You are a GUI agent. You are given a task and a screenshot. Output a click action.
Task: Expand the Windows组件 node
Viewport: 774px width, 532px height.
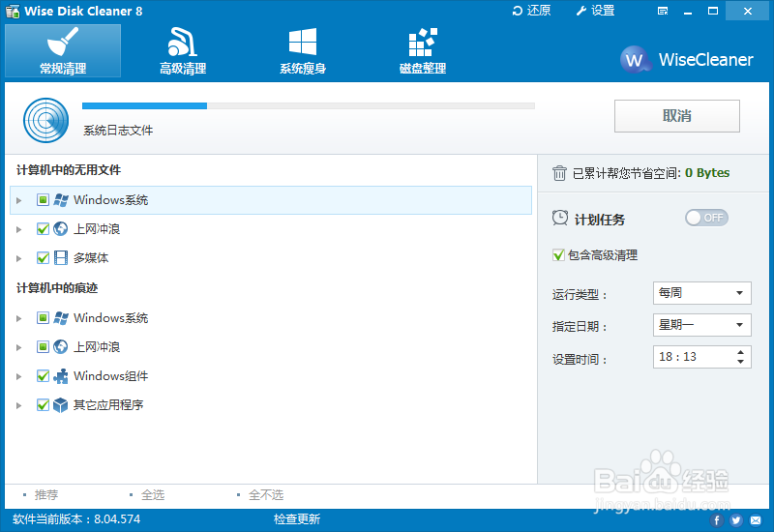(18, 376)
